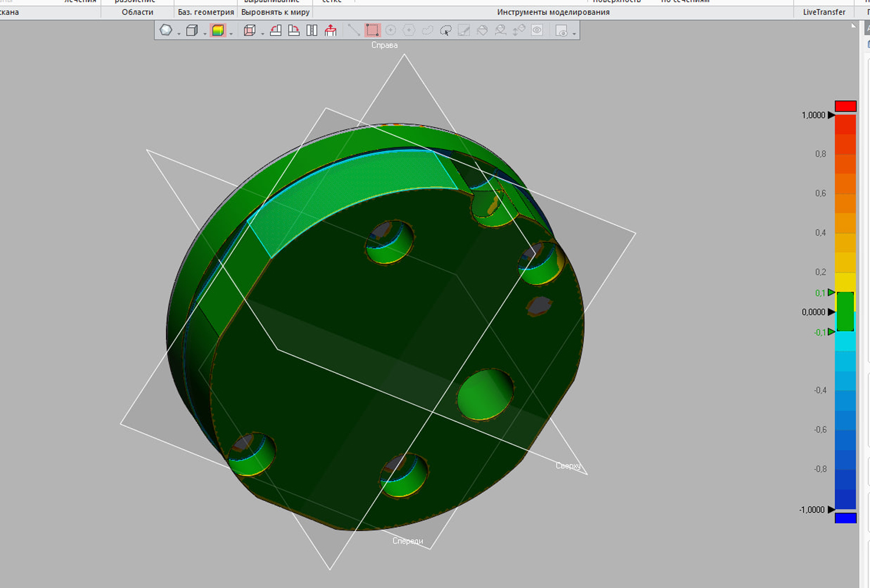
Task: Toggle the accuracy analyzer color map icon
Action: (218, 30)
